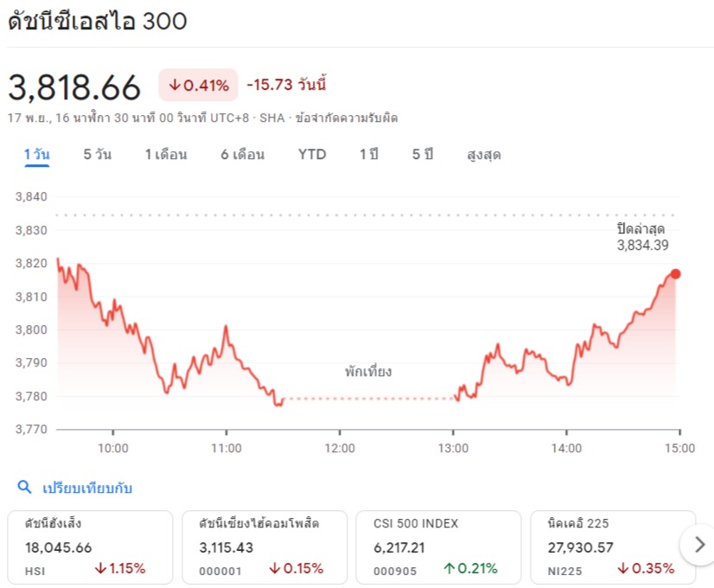Click the right chevron arrow on the index carousel

pos(700,544)
